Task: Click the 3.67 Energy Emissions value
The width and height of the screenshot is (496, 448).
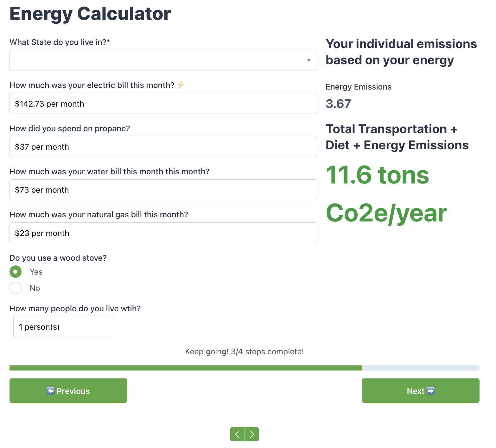Action: tap(338, 104)
